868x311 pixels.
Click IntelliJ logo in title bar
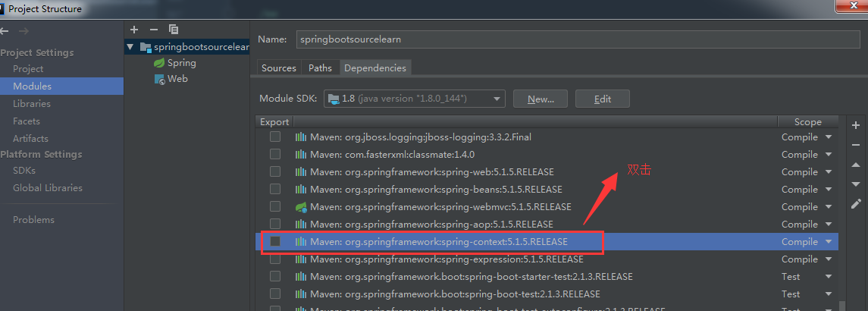coord(3,9)
